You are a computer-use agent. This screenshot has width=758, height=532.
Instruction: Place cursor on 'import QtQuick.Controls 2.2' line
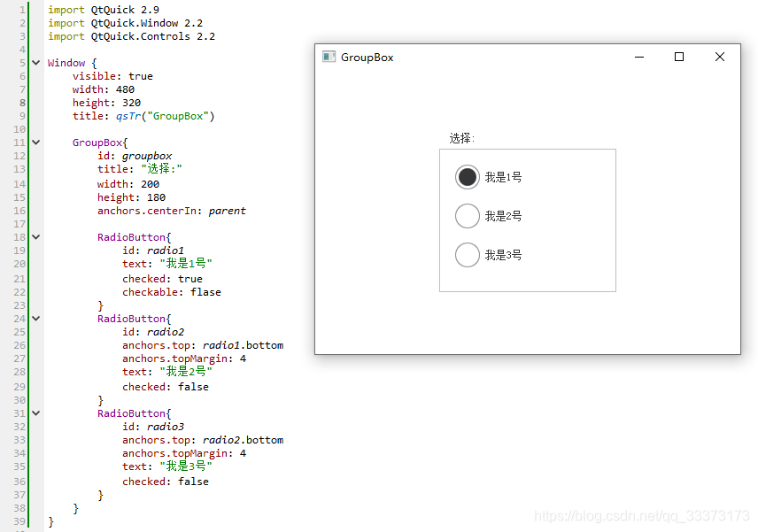click(x=131, y=36)
